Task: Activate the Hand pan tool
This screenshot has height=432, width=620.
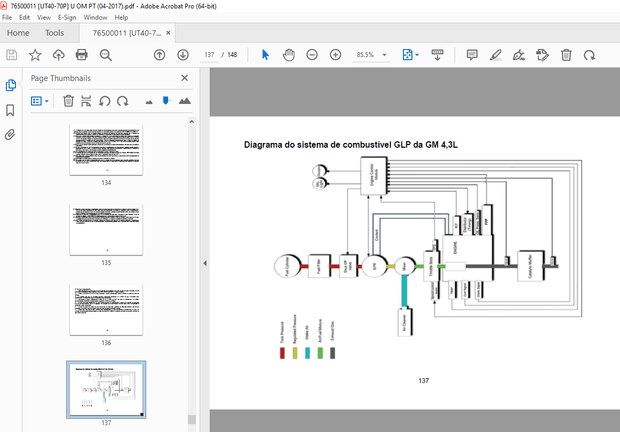Action: (289, 55)
